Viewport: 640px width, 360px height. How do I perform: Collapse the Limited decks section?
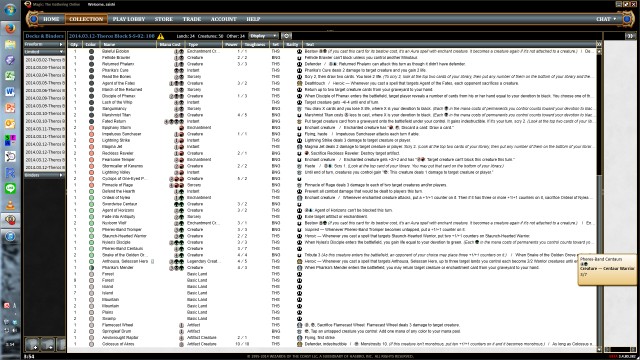tap(44, 52)
